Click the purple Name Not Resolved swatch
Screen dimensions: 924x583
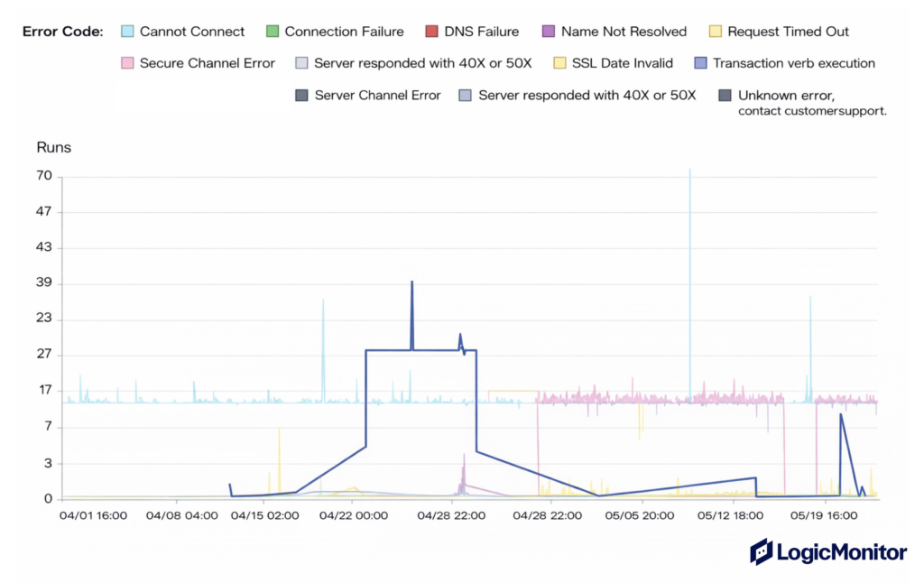click(549, 32)
